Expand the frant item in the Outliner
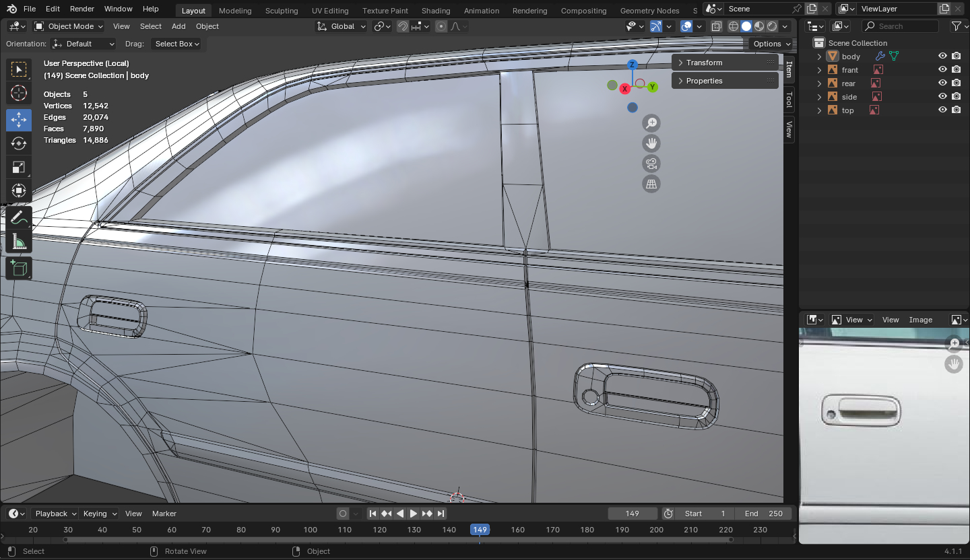This screenshot has width=970, height=560. point(819,70)
